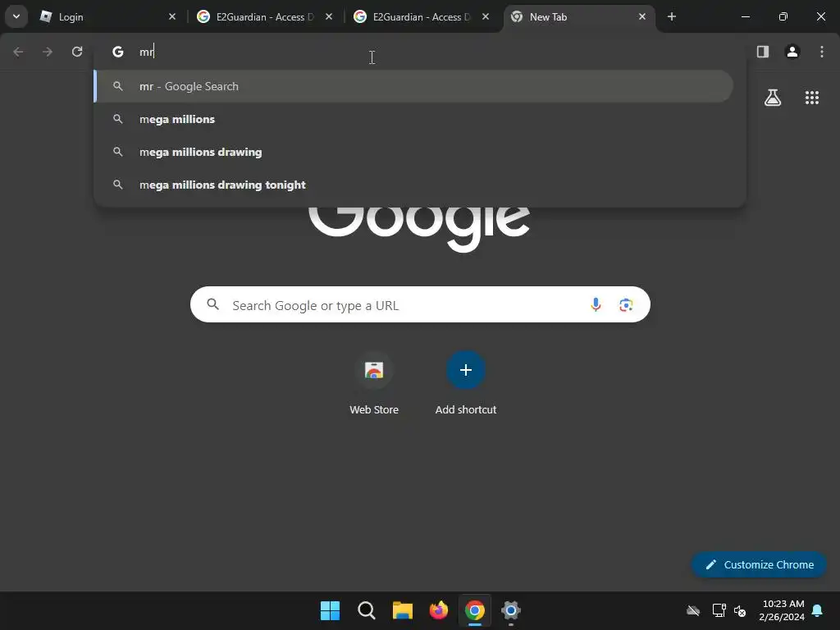Open Windows taskbar search
This screenshot has height=630, width=840.
click(x=367, y=610)
